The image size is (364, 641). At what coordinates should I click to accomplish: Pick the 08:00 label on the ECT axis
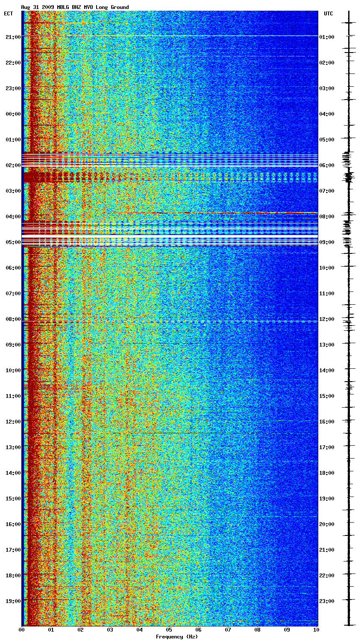click(x=13, y=319)
